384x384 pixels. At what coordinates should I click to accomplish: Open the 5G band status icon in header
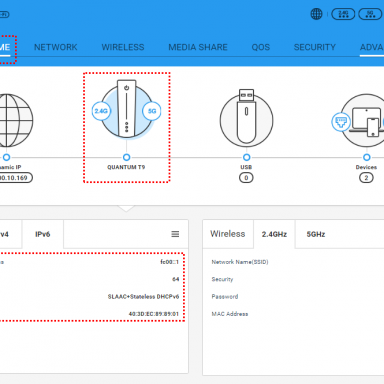(x=370, y=14)
